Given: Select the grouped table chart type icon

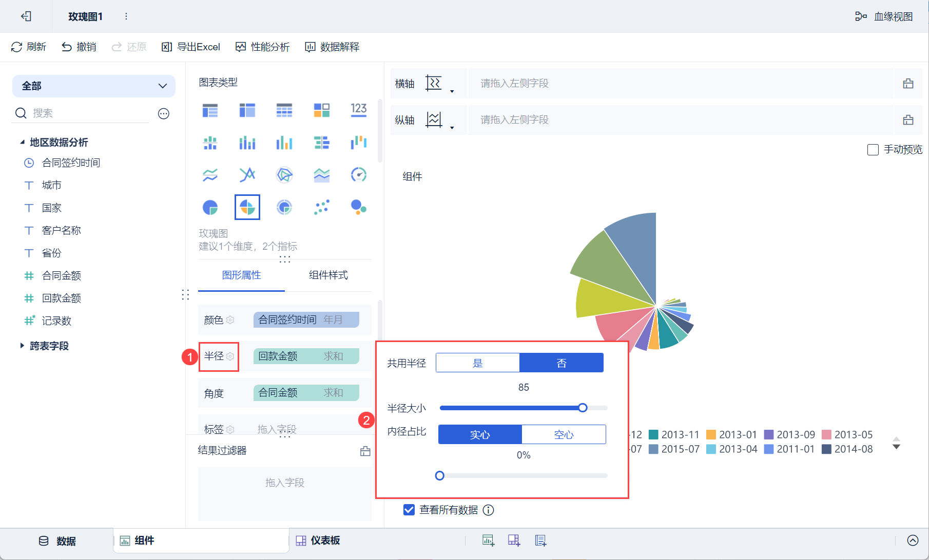Looking at the screenshot, I should [x=210, y=110].
